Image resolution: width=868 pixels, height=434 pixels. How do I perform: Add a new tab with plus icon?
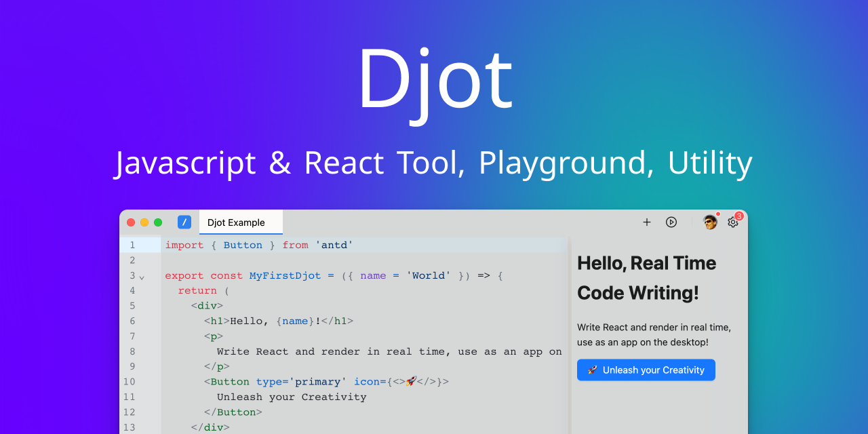tap(647, 222)
